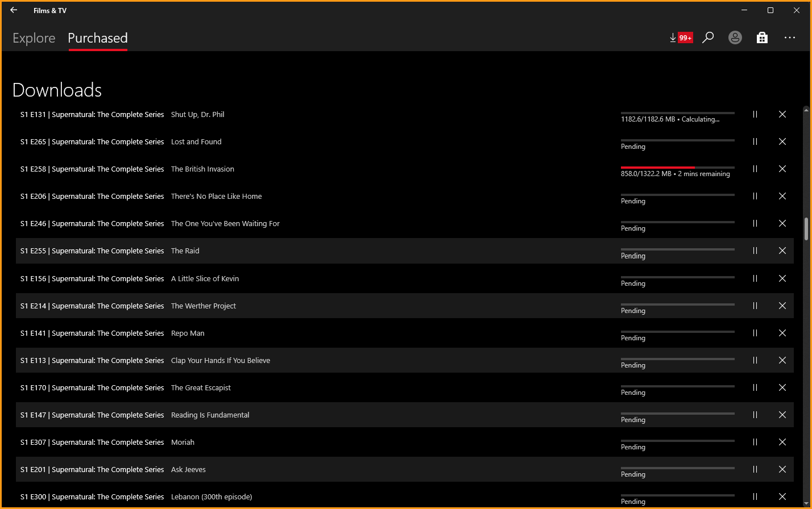The width and height of the screenshot is (812, 509).
Task: Click '858.0/1322.2 MB • 2 mins remaining' status
Action: point(676,174)
